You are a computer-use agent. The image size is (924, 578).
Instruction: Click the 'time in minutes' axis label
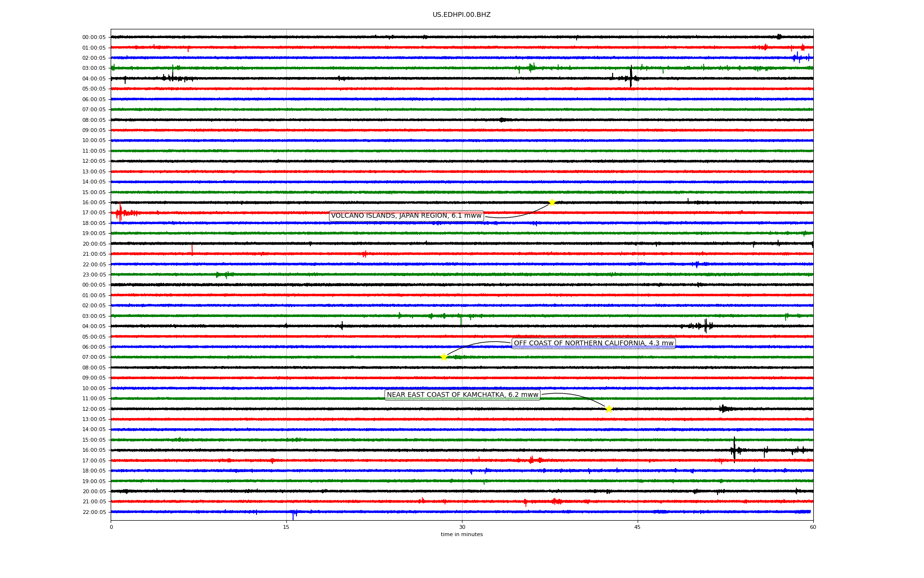click(x=462, y=535)
